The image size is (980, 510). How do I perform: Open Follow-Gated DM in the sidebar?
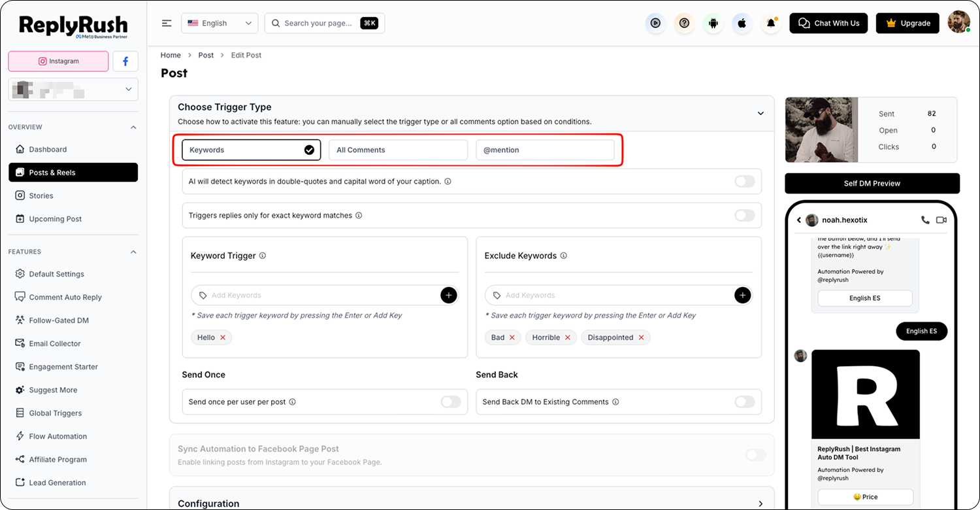pyautogui.click(x=73, y=320)
